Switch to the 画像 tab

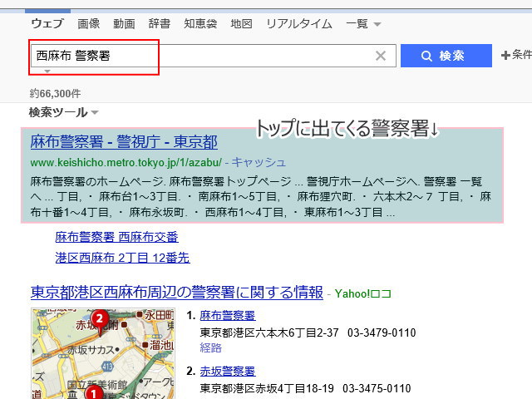pos(89,24)
